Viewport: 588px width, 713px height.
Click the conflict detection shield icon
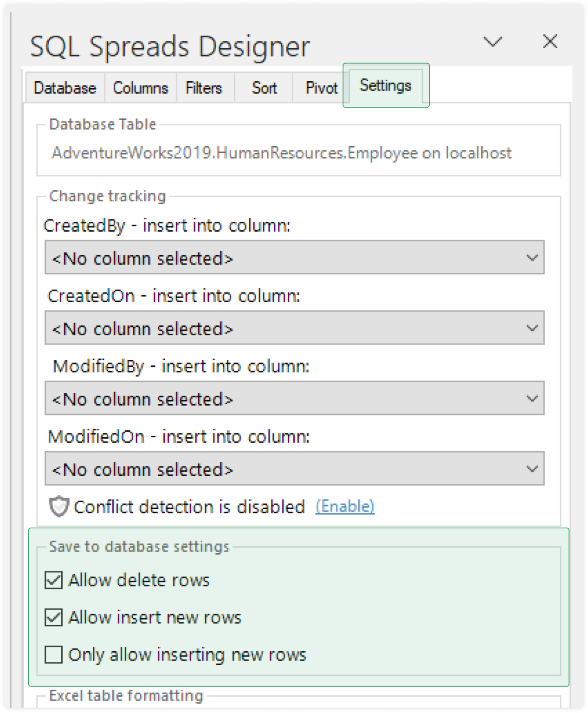(59, 506)
